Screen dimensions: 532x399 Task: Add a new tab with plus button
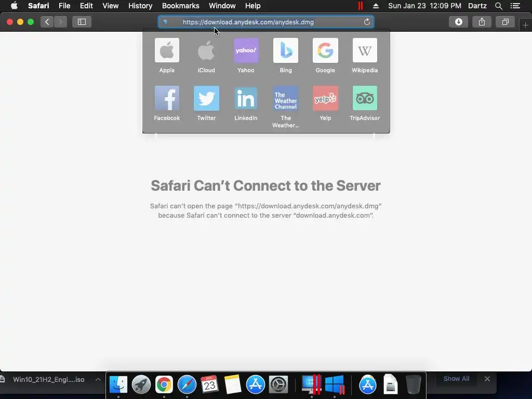pyautogui.click(x=525, y=25)
